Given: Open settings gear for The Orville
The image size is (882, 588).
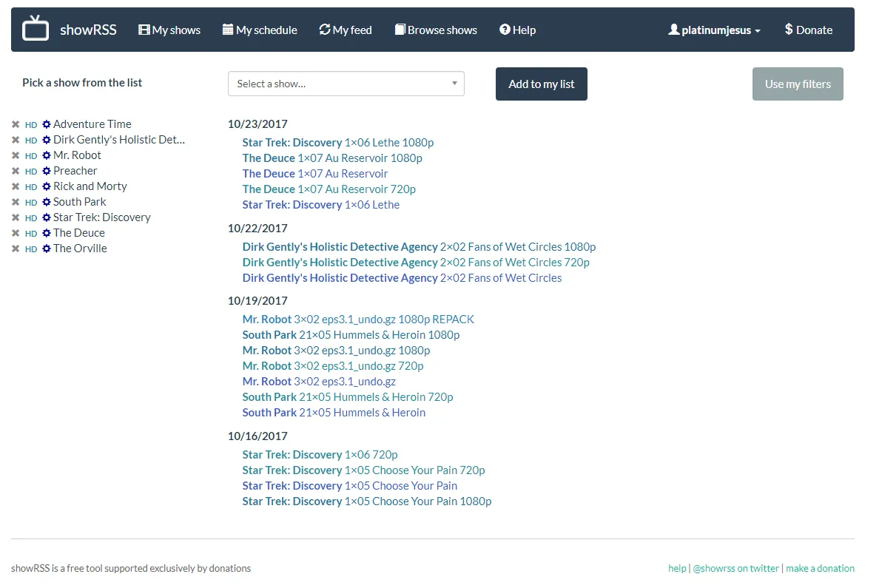Looking at the screenshot, I should pyautogui.click(x=47, y=249).
